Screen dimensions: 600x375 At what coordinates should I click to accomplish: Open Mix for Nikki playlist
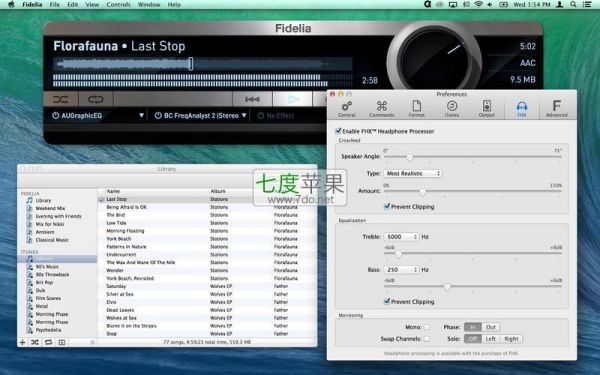[50, 224]
